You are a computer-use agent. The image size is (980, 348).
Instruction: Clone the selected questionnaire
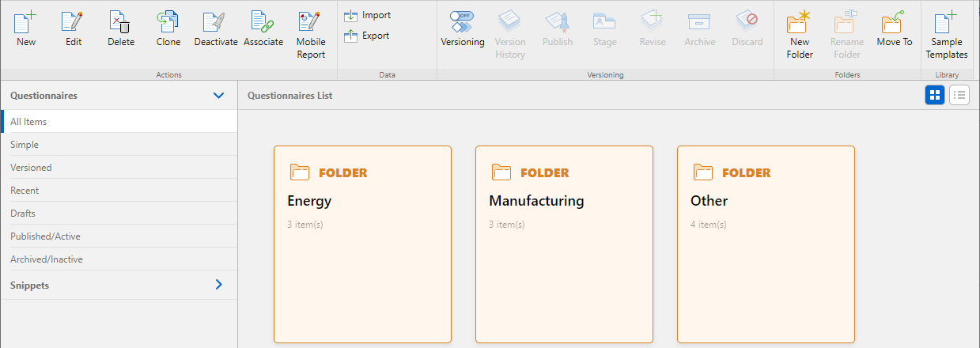pyautogui.click(x=168, y=24)
